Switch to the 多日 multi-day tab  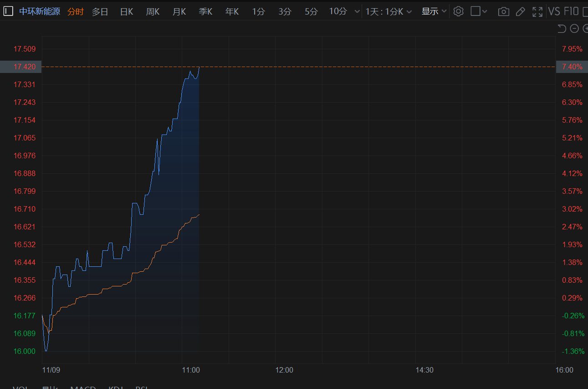(x=100, y=11)
